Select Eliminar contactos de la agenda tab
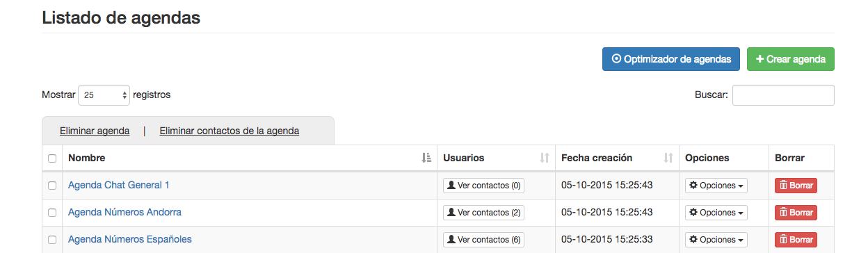The width and height of the screenshot is (868, 253). click(x=230, y=131)
